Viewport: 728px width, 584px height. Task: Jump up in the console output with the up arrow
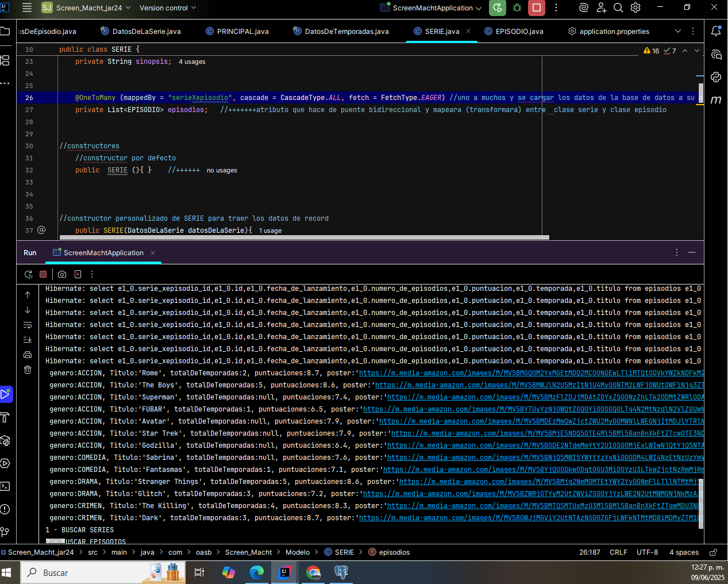pyautogui.click(x=28, y=295)
